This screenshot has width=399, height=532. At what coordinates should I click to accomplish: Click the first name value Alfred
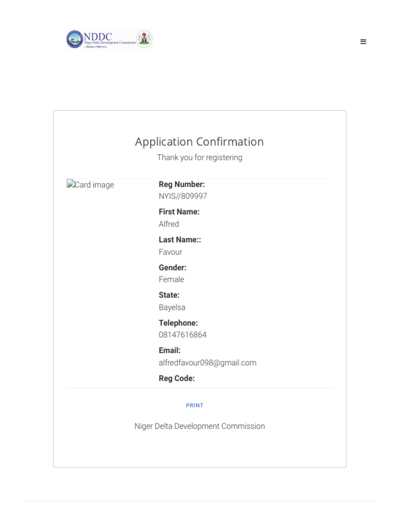tap(169, 224)
